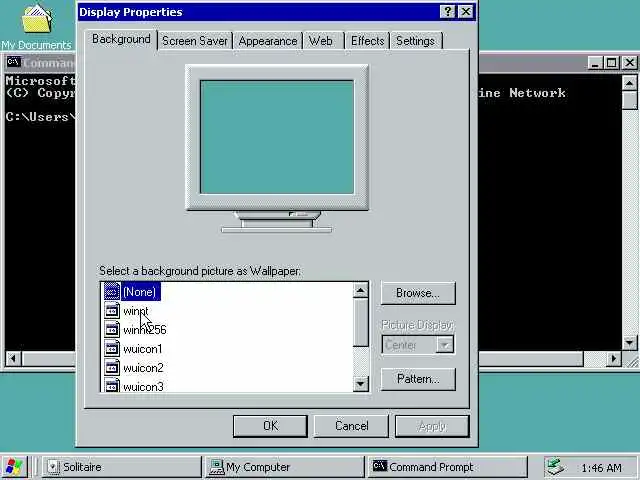Click the Cancel button
The height and width of the screenshot is (480, 640).
coord(351,426)
